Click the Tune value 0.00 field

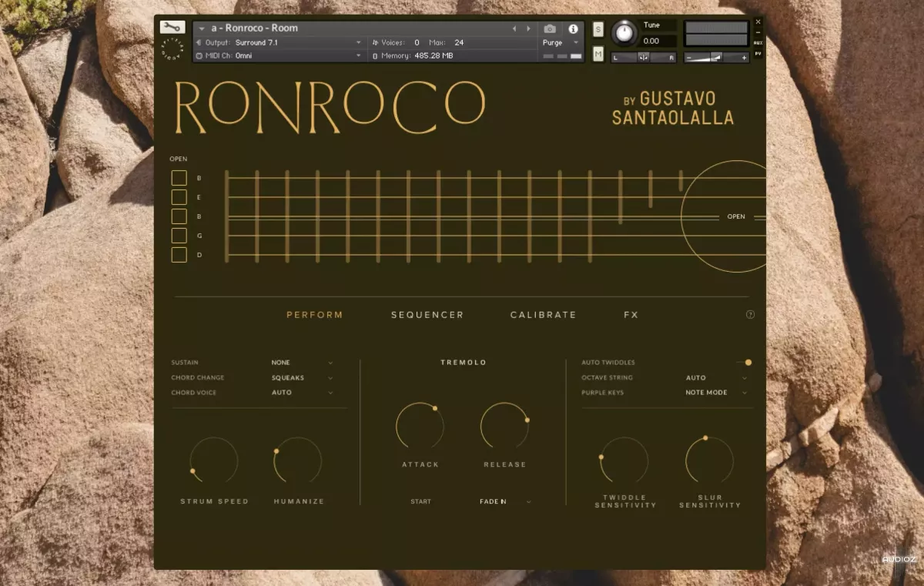[x=658, y=41]
